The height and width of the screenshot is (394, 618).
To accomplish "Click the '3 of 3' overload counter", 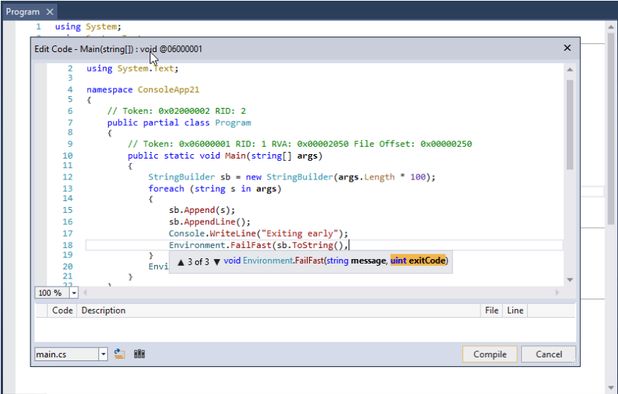I will (x=198, y=262).
